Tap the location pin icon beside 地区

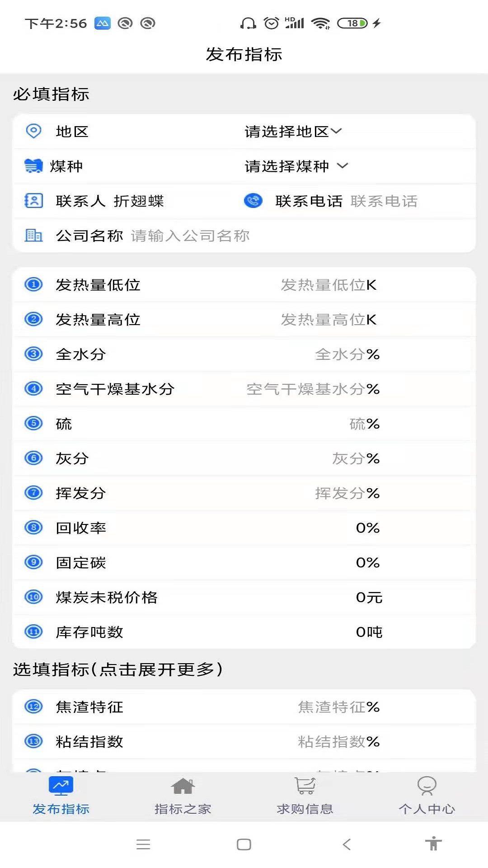pyautogui.click(x=33, y=132)
